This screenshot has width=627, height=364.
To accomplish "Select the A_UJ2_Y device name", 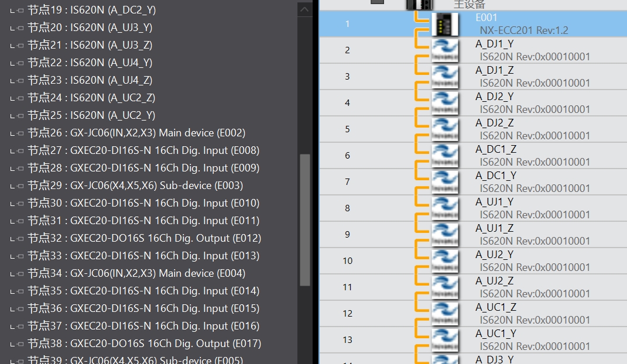I will click(x=495, y=255).
